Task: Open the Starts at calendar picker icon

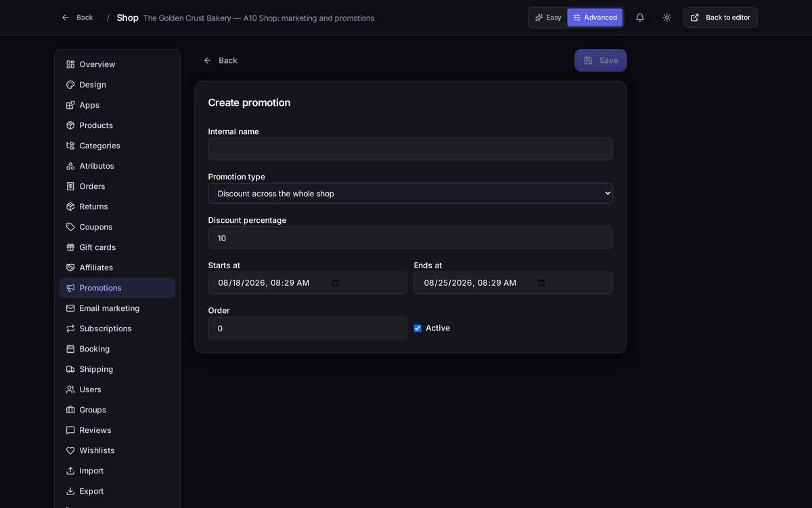Action: 336,282
